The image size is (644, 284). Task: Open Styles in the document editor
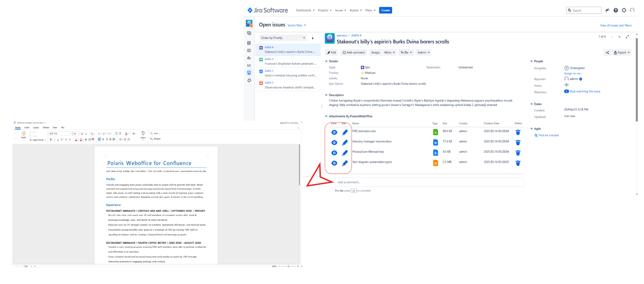point(143,135)
